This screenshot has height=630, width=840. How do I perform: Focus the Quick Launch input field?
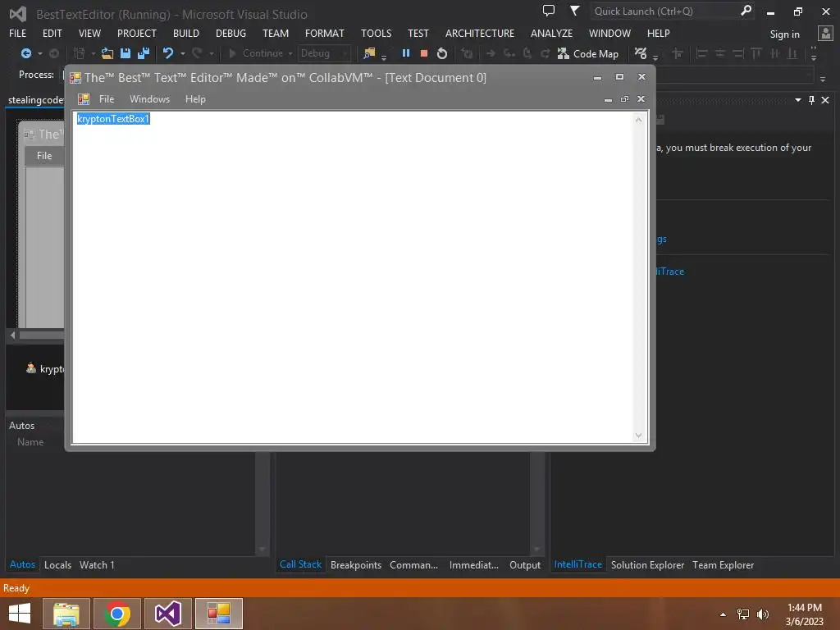664,11
